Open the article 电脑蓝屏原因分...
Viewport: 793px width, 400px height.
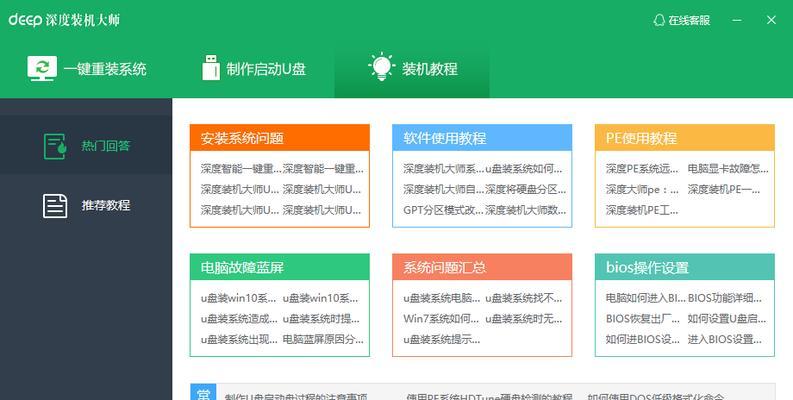pyautogui.click(x=323, y=340)
